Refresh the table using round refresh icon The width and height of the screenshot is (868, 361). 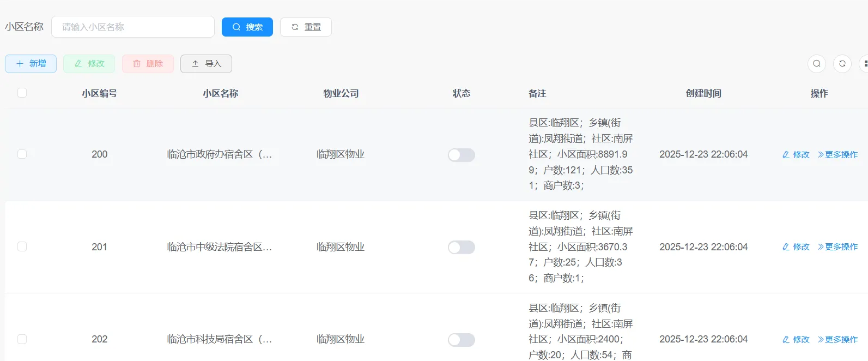[842, 64]
